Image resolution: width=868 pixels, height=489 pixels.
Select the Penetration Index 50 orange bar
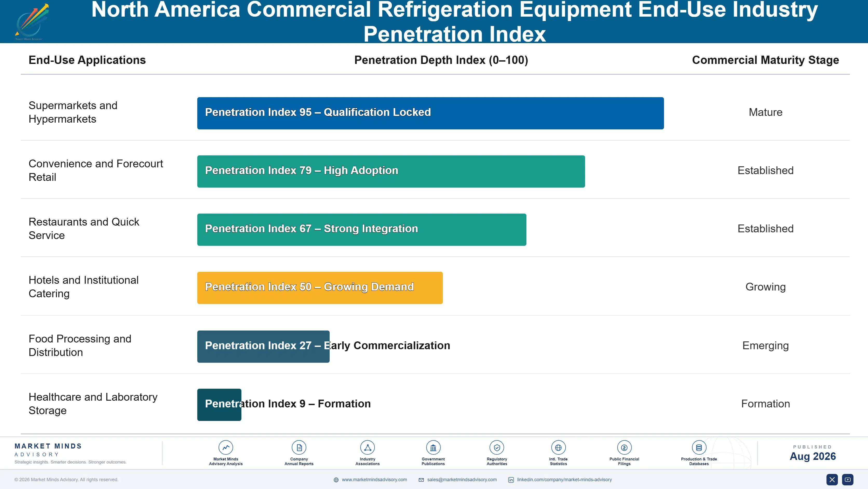320,288
